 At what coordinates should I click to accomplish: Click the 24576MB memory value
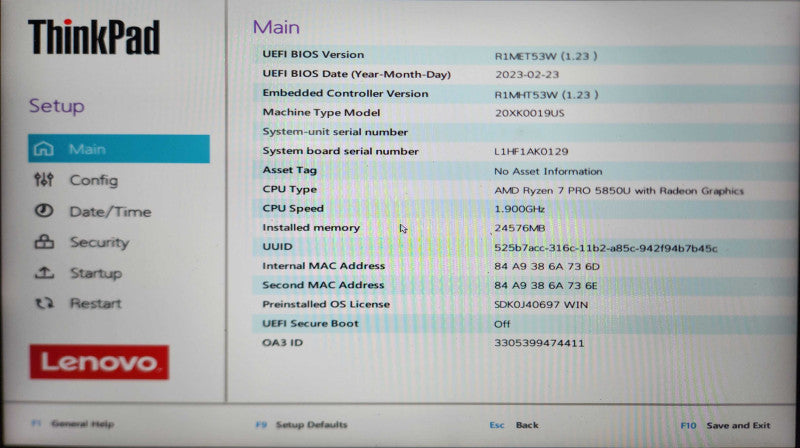pos(519,228)
